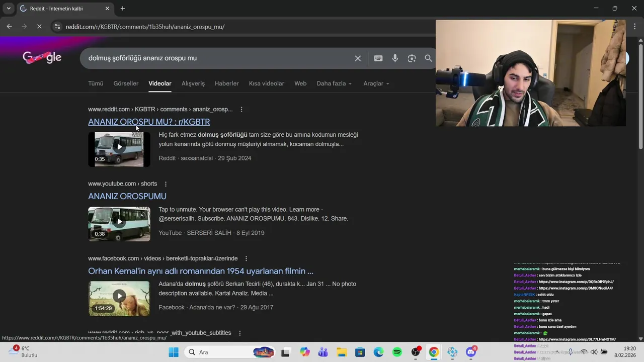Close the Reddit browser tab
Viewport: 644px width, 362px height.
click(x=107, y=9)
